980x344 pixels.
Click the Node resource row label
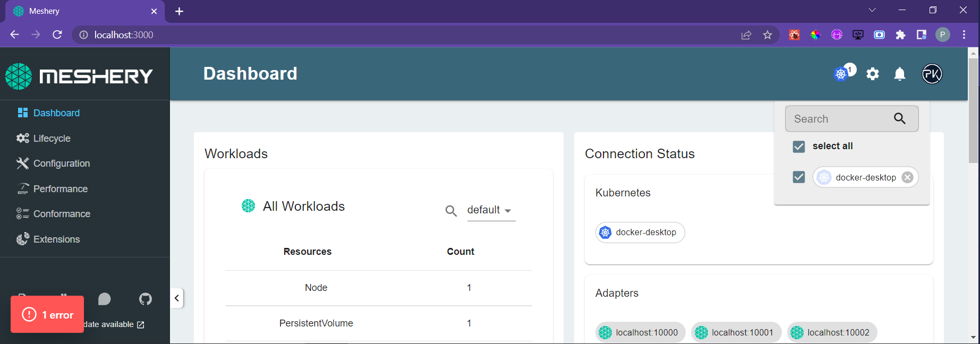316,287
